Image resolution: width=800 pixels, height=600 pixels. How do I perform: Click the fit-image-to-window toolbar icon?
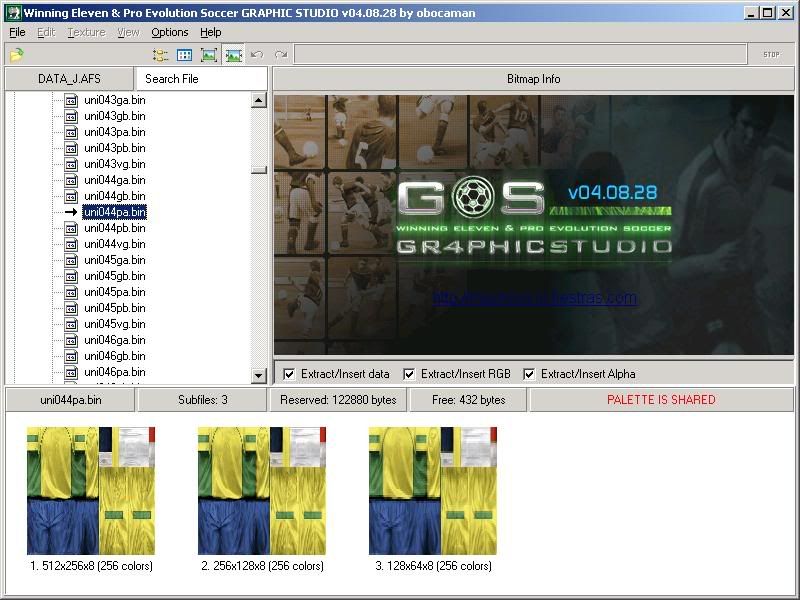(x=209, y=55)
